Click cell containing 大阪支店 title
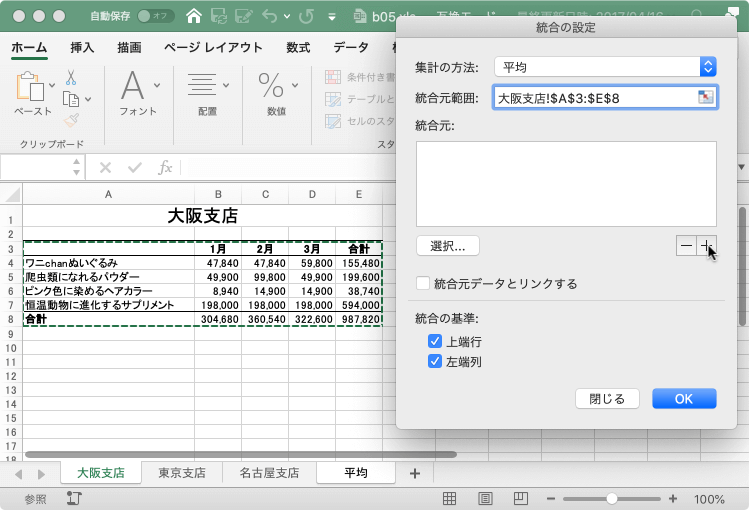 (x=203, y=216)
